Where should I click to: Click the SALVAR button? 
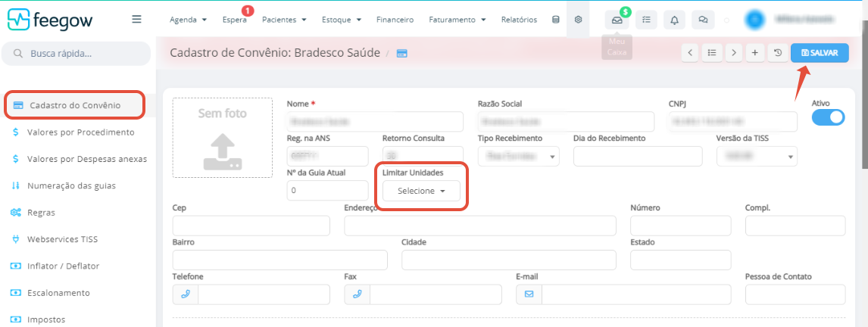pyautogui.click(x=820, y=53)
